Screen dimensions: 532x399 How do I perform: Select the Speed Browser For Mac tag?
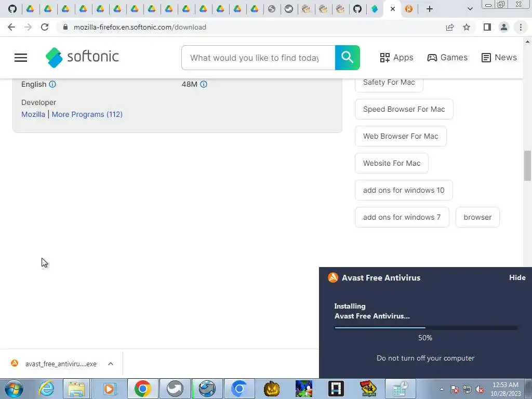[x=404, y=109]
